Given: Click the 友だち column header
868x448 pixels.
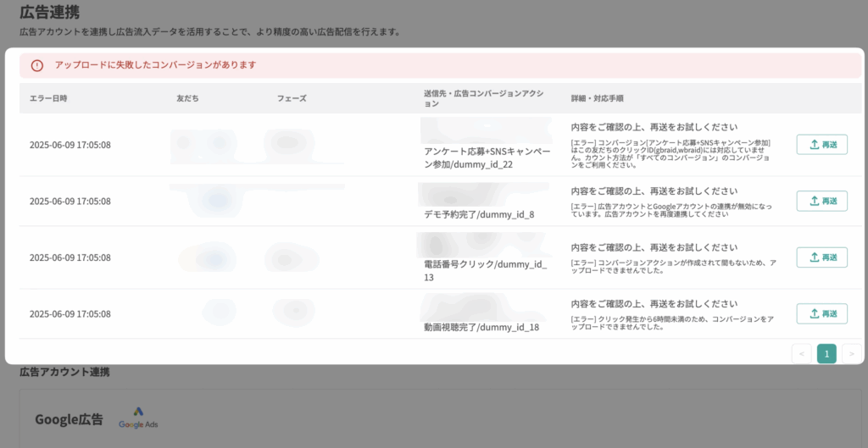Looking at the screenshot, I should pyautogui.click(x=187, y=98).
